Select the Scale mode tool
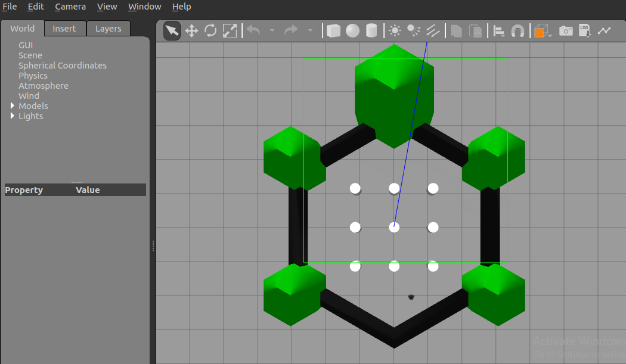626x364 pixels. (x=230, y=30)
